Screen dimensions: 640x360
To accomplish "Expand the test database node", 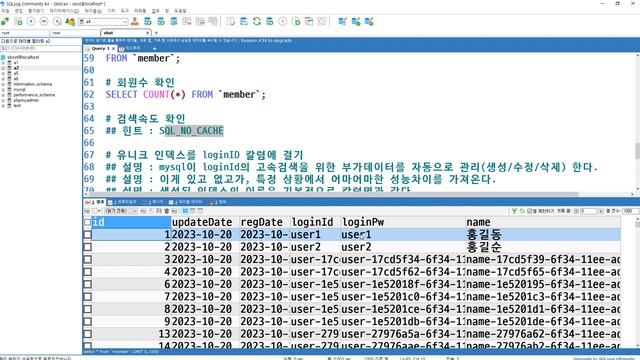I will (x=3, y=105).
